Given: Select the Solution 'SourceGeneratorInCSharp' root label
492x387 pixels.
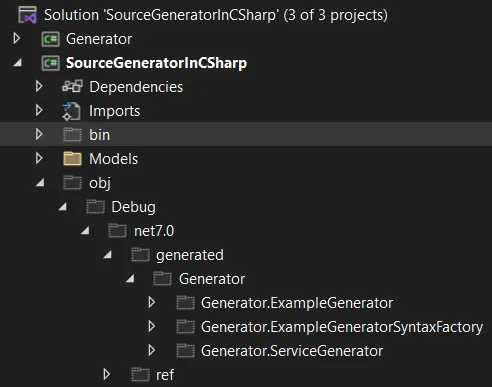Looking at the screenshot, I should click(x=216, y=15).
